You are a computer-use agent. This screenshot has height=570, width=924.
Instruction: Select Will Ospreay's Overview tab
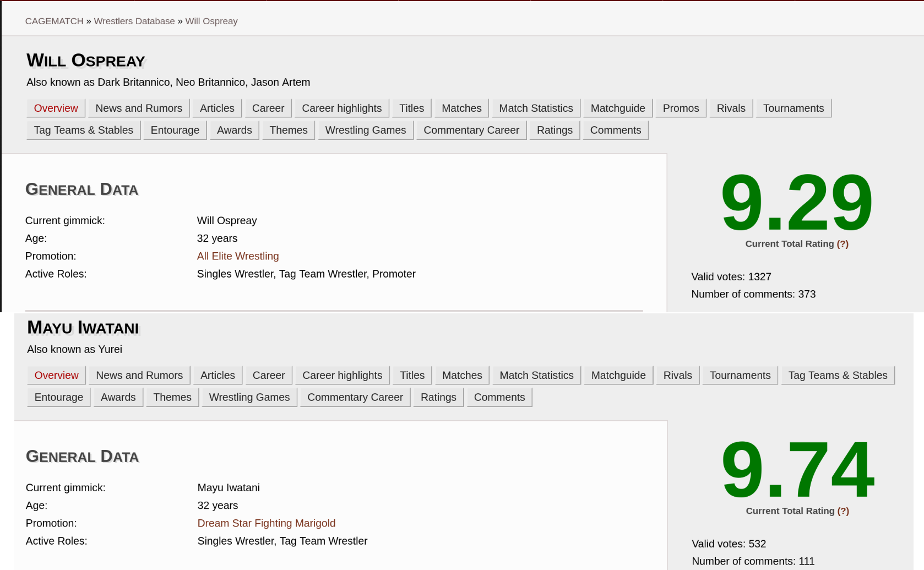click(x=56, y=108)
